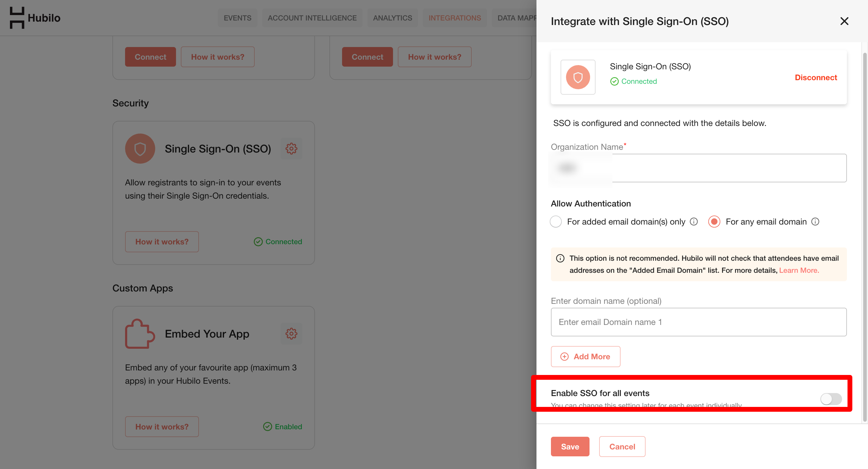
Task: Click the Hubilo brand name text
Action: coord(44,18)
